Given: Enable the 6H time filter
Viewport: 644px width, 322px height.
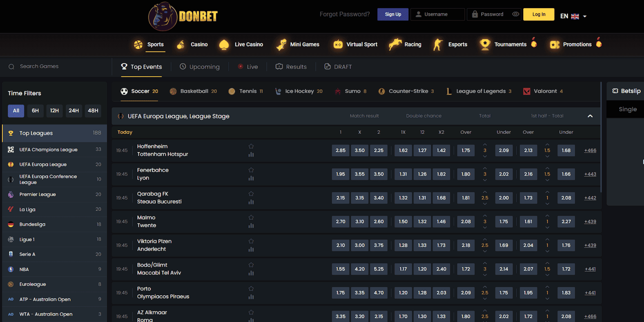Looking at the screenshot, I should point(35,111).
